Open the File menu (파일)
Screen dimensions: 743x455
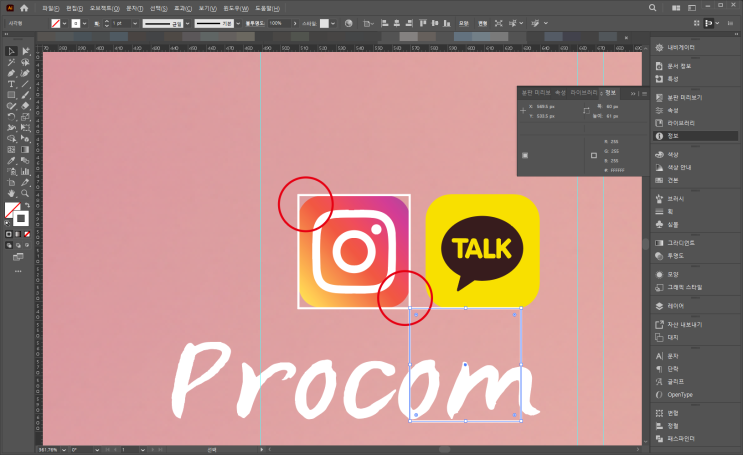point(51,9)
